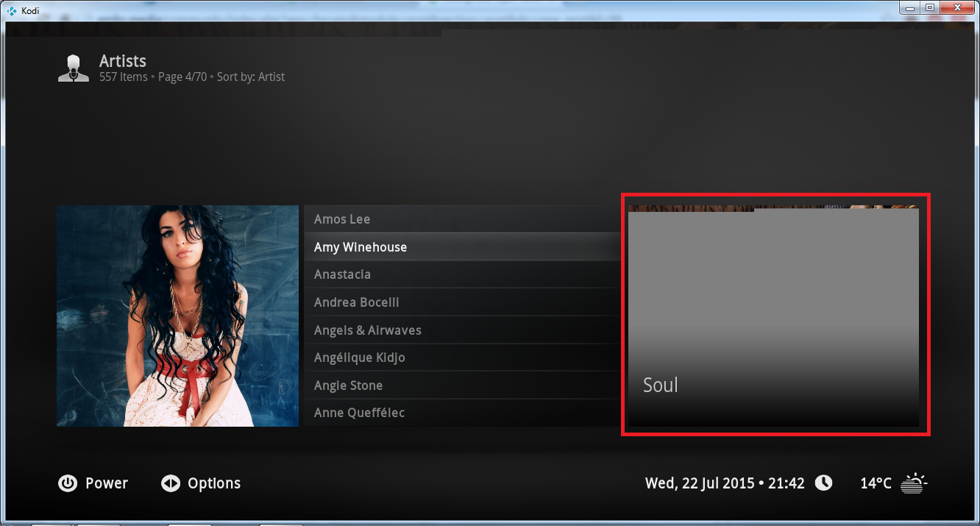Click the artist microphone icon
Image resolution: width=980 pixels, height=526 pixels.
74,68
